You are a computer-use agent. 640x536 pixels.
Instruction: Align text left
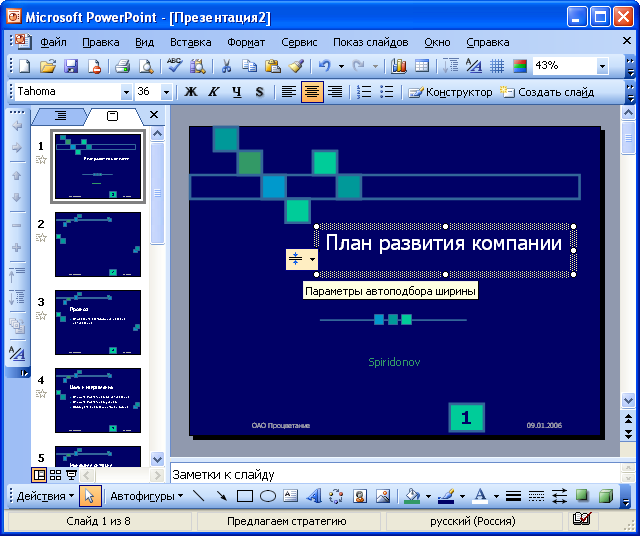pyautogui.click(x=289, y=92)
